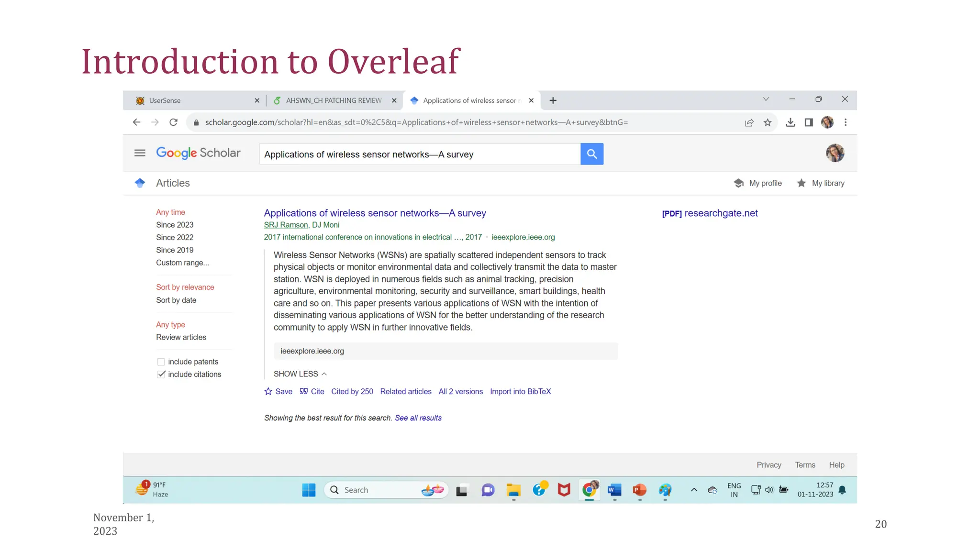Switch to the UserSense tab

click(x=194, y=100)
